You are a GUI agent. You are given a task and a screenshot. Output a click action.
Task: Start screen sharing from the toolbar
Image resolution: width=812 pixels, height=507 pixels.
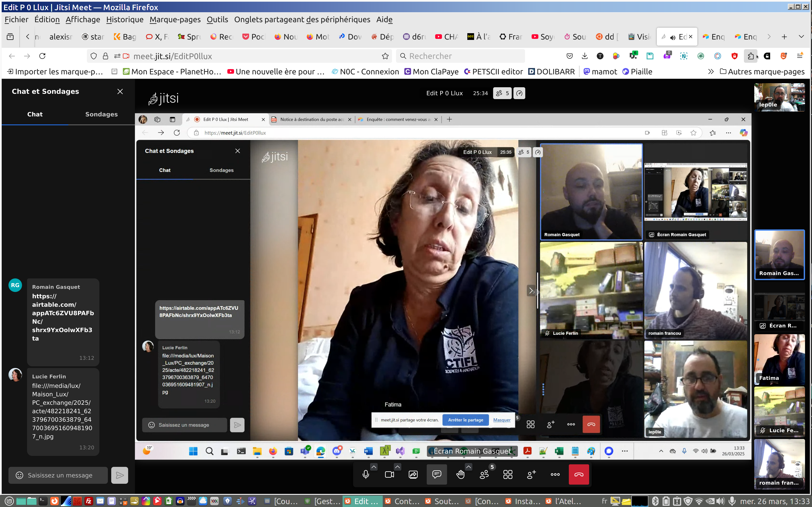coord(413,474)
